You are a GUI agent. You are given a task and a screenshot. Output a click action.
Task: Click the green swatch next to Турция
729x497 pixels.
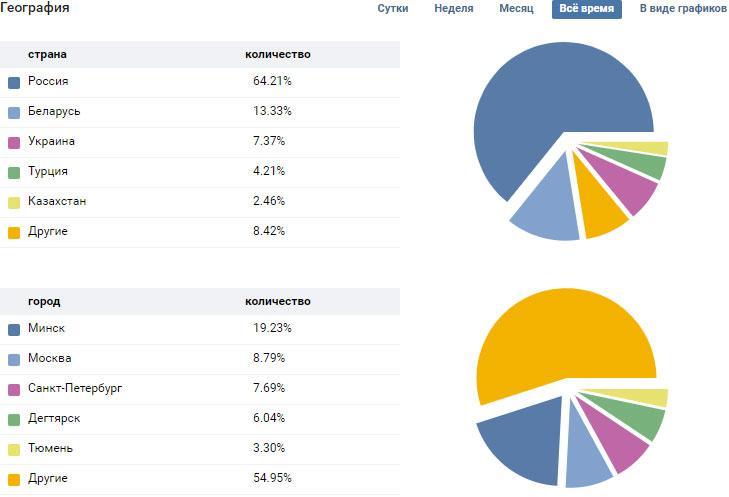click(14, 172)
